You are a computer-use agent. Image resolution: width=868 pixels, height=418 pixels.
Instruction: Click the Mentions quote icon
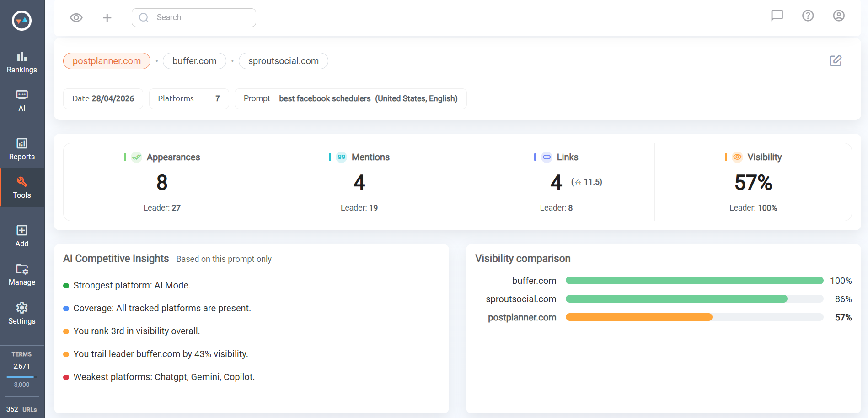[341, 157]
